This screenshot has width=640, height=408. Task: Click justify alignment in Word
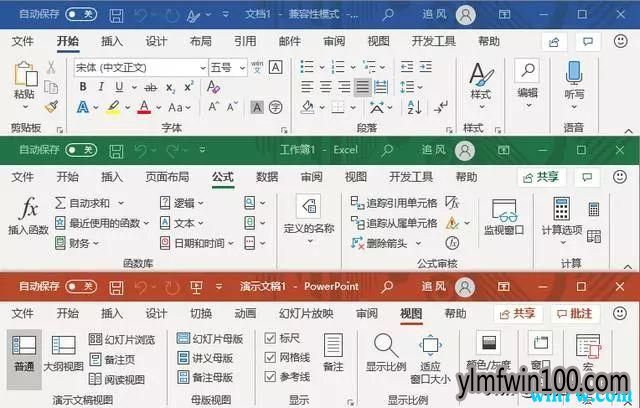coord(362,86)
